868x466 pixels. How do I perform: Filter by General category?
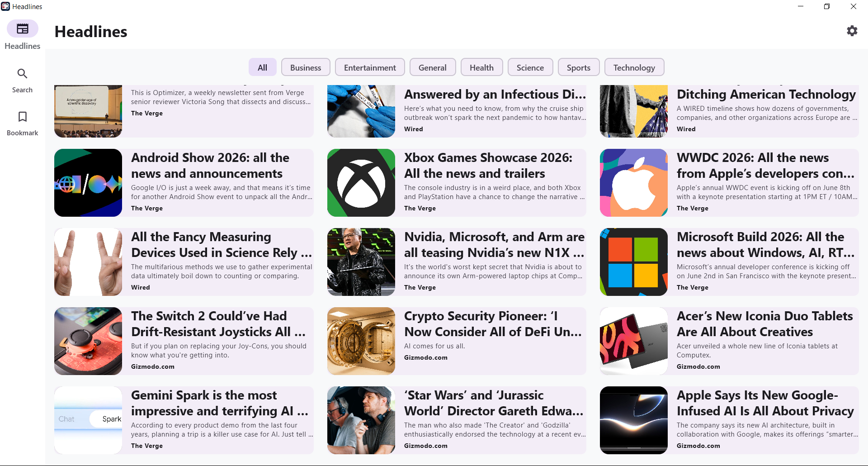click(432, 67)
